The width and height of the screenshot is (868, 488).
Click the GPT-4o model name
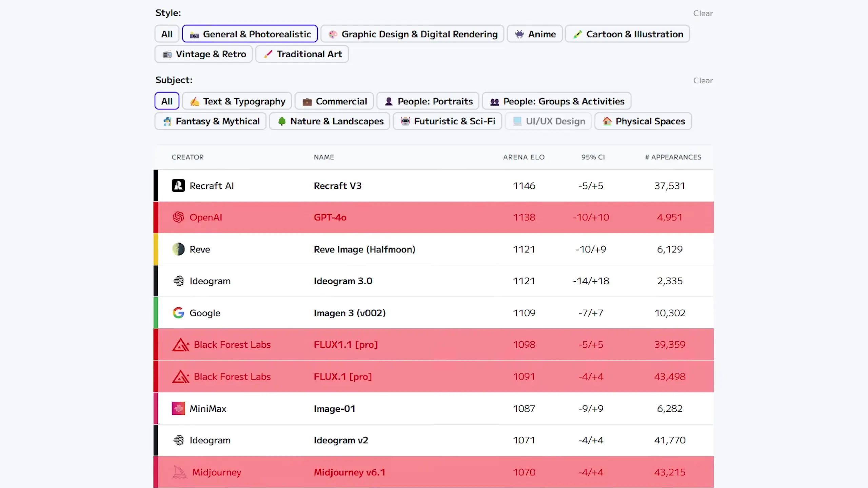(x=330, y=217)
